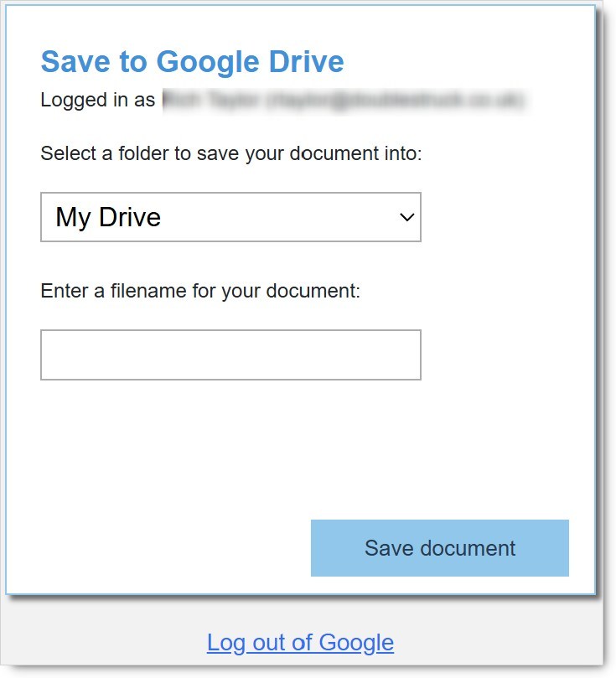Click the blurred email address in parentheses
Viewport: 616px width, 678px height.
(x=395, y=100)
